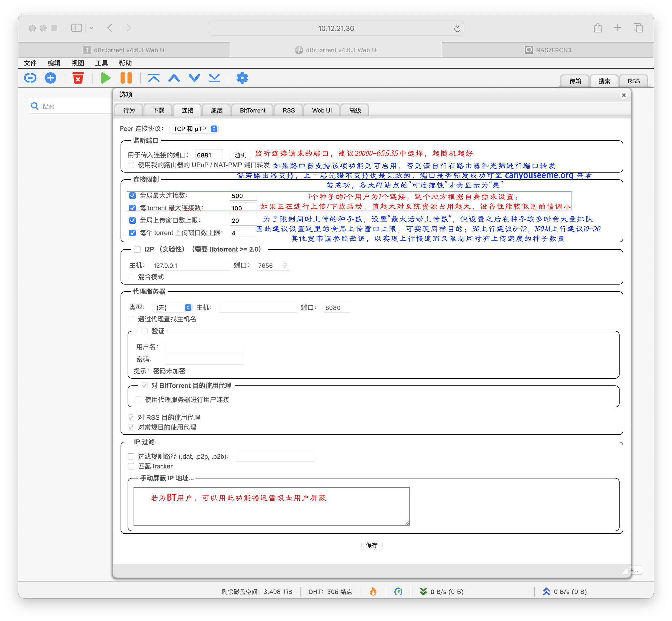The height and width of the screenshot is (621, 672).
Task: Move torrent to bottom of queue
Action: click(x=214, y=78)
